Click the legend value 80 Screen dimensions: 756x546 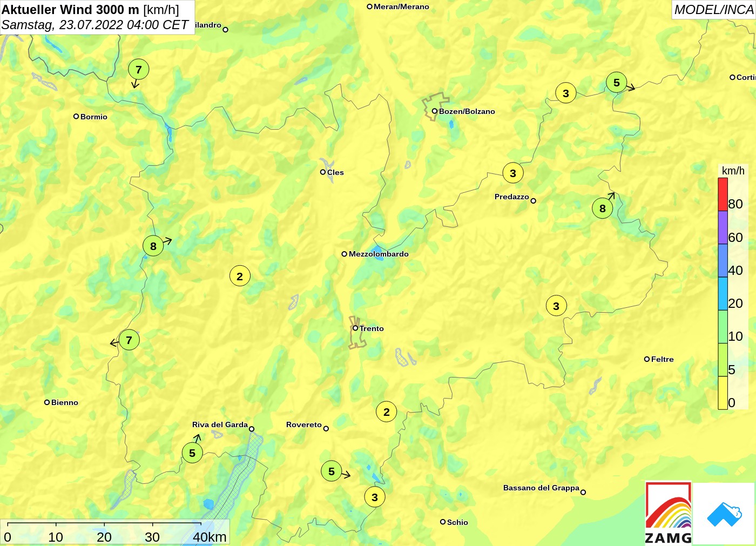(735, 204)
